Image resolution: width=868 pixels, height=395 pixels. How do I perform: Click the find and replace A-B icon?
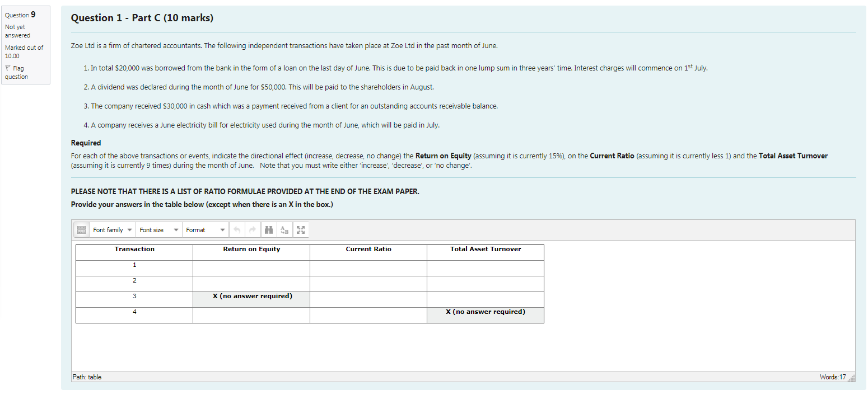coord(284,230)
